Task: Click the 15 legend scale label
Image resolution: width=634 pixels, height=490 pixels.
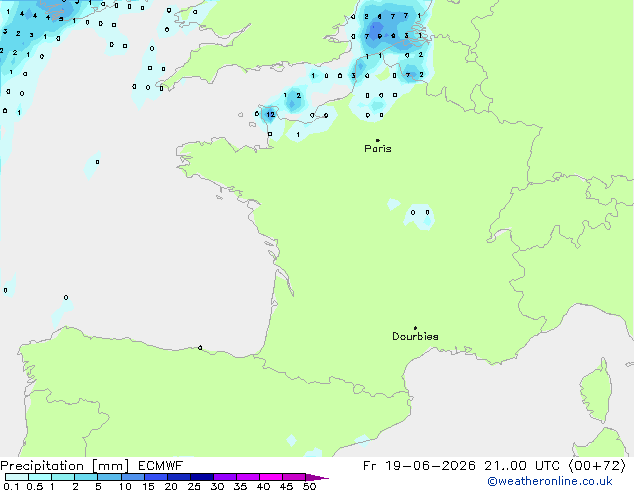Action: (148, 486)
